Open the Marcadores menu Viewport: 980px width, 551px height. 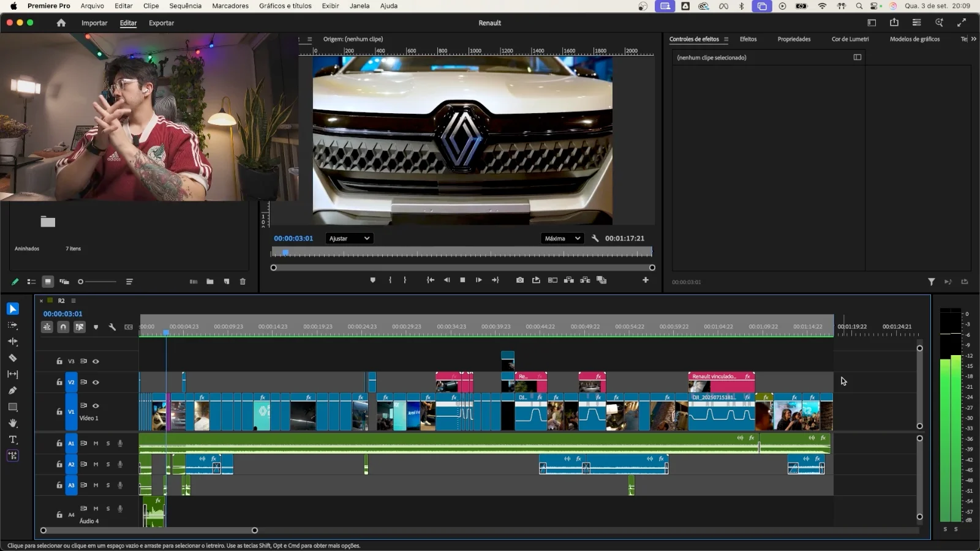pos(230,6)
